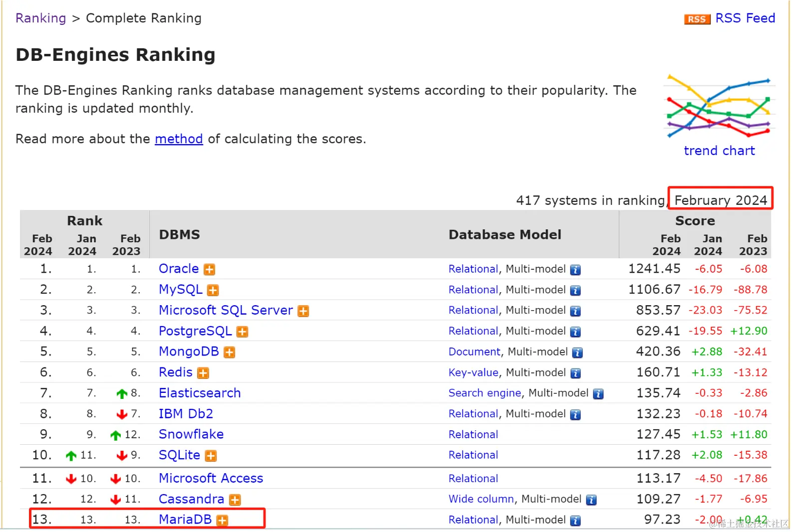Click Relational link in Microsoft Access row
Viewport: 792px width, 532px height.
click(473, 478)
